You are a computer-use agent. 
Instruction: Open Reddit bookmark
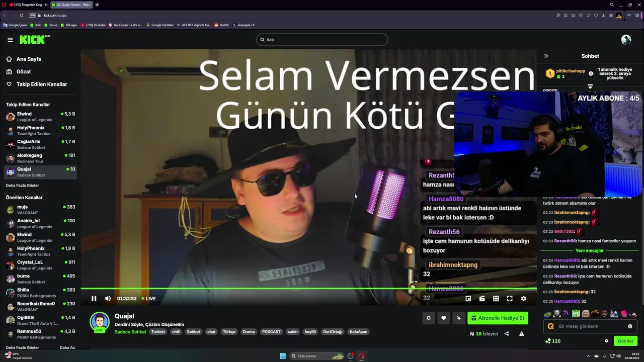(221, 25)
